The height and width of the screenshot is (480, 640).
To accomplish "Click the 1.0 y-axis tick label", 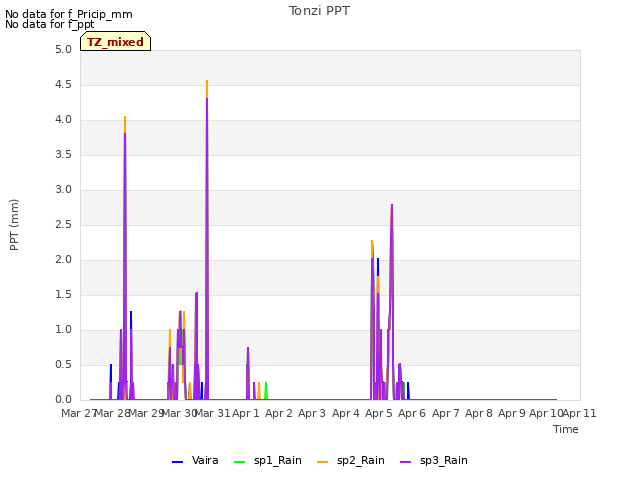I will click(x=63, y=329).
